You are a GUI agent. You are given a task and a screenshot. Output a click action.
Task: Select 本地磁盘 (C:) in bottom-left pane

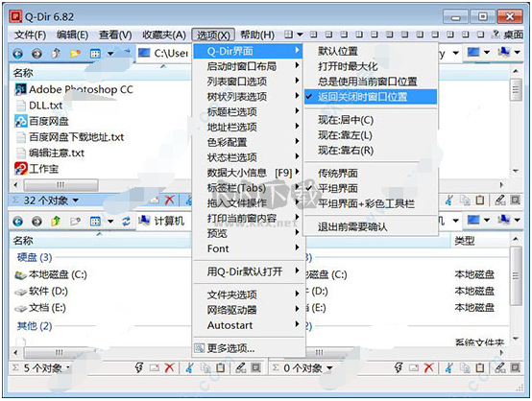point(51,274)
